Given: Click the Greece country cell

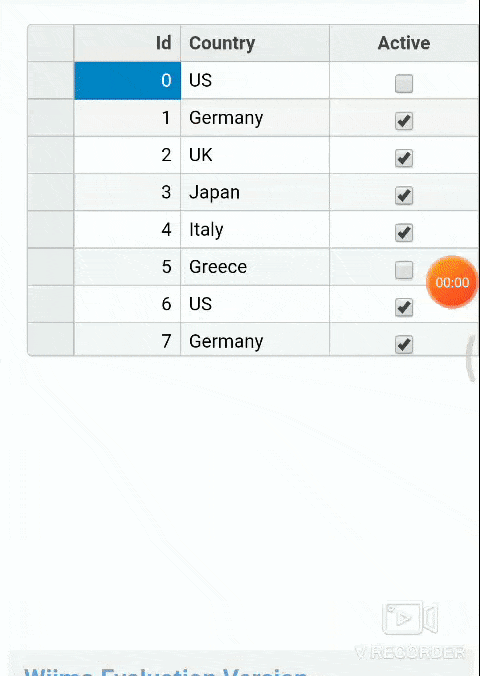Looking at the screenshot, I should point(255,267).
